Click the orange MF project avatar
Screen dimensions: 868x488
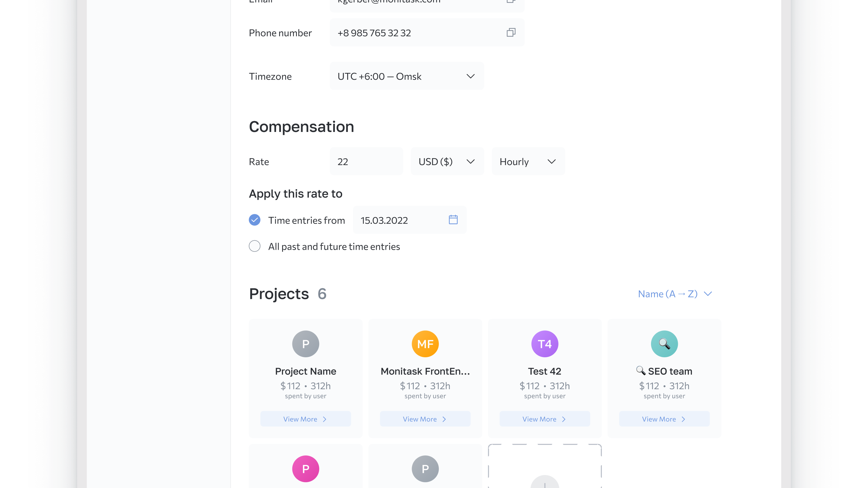click(x=425, y=344)
